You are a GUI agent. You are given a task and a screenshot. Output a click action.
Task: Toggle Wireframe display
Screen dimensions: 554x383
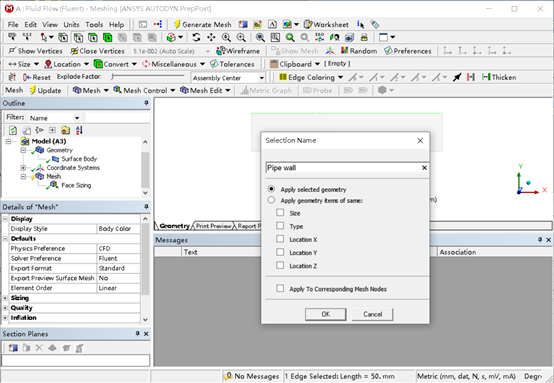coord(238,51)
